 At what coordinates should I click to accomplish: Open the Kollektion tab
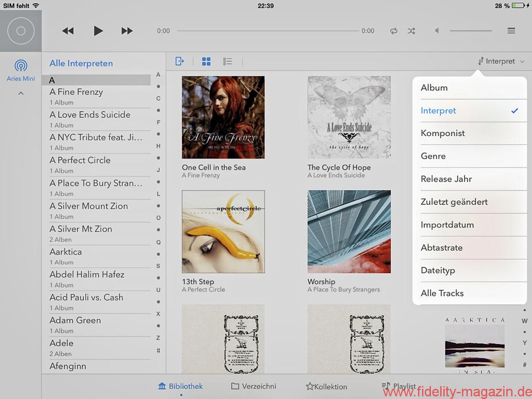coord(326,387)
